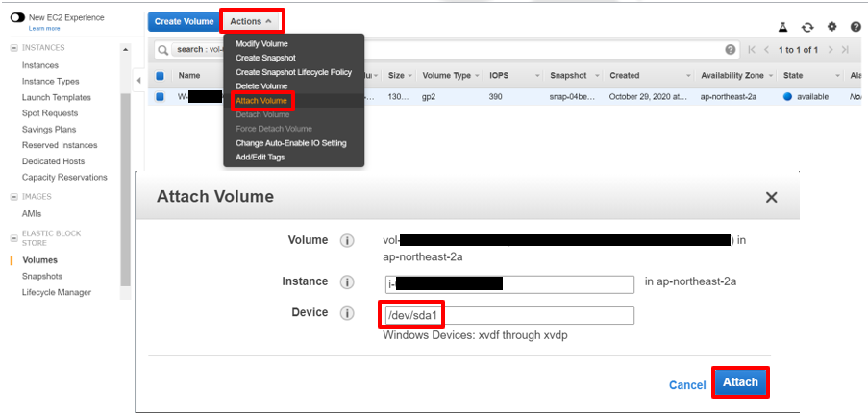Open Reserved Instances

(60, 145)
